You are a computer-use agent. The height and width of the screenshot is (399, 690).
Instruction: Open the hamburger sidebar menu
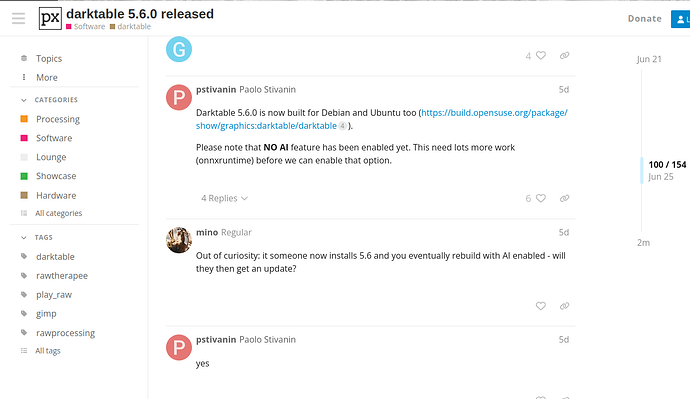(x=18, y=18)
